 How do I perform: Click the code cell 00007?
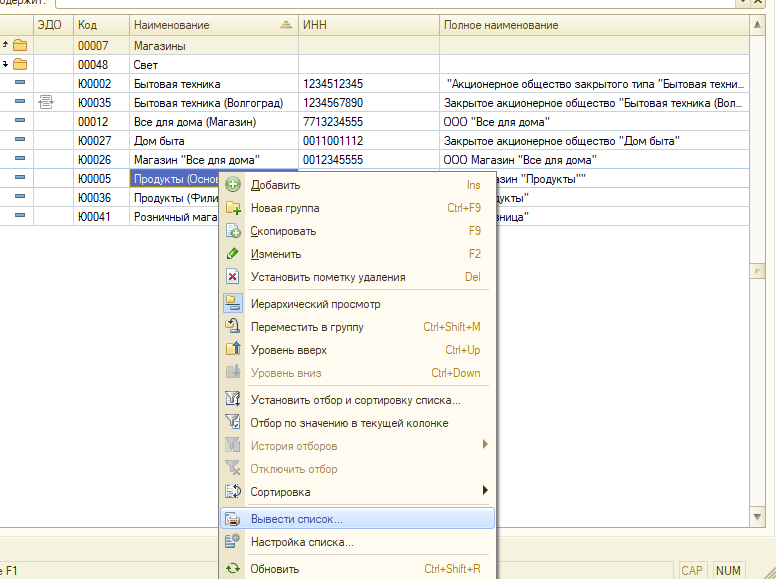click(x=101, y=46)
